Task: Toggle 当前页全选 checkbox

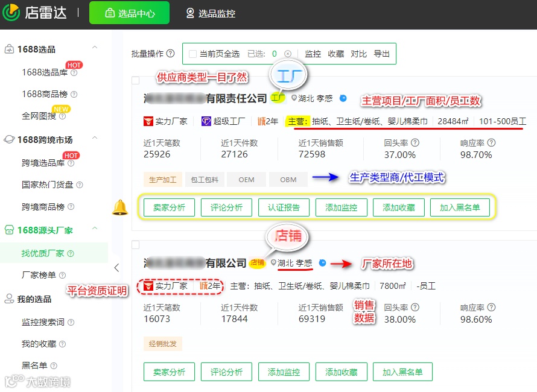Action: pyautogui.click(x=193, y=54)
